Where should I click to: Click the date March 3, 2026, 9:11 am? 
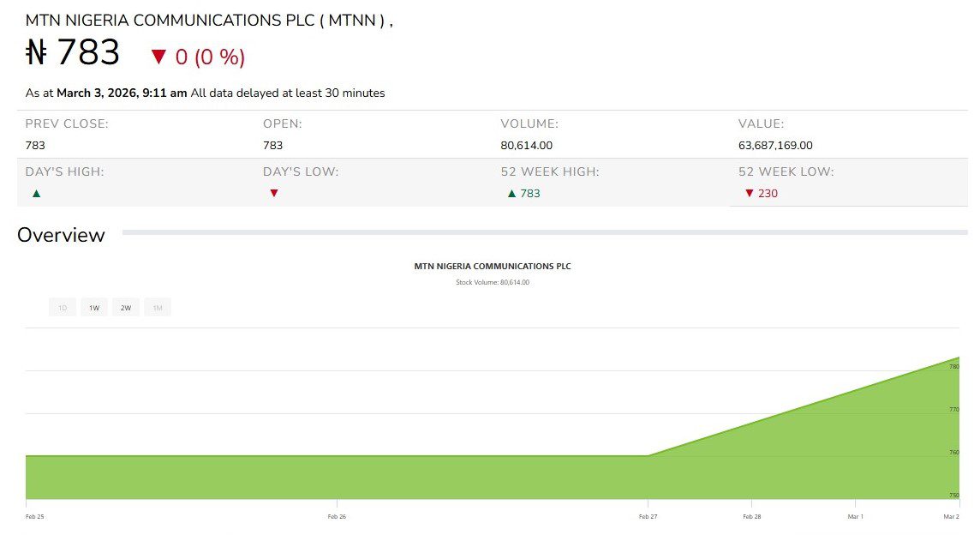[122, 93]
